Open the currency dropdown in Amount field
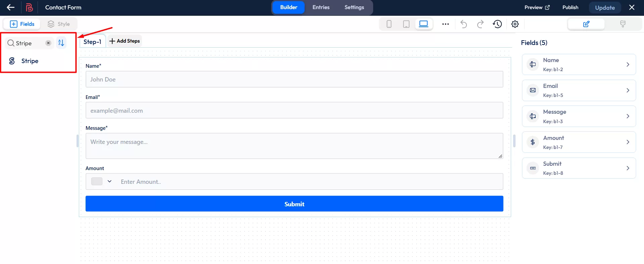This screenshot has width=644, height=264. 102,181
